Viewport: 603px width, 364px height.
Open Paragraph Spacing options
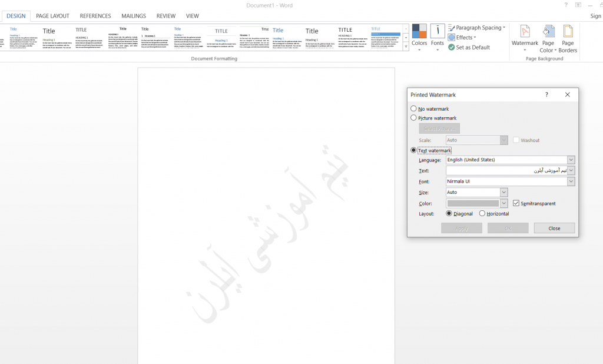tap(451, 28)
